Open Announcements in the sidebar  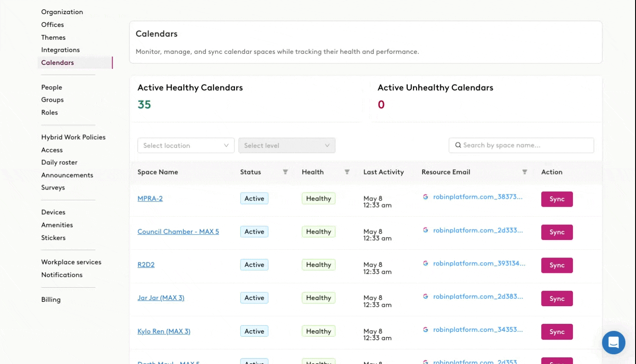click(67, 175)
